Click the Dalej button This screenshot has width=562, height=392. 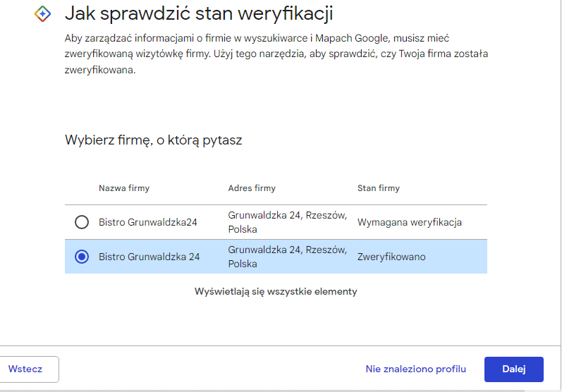(513, 369)
